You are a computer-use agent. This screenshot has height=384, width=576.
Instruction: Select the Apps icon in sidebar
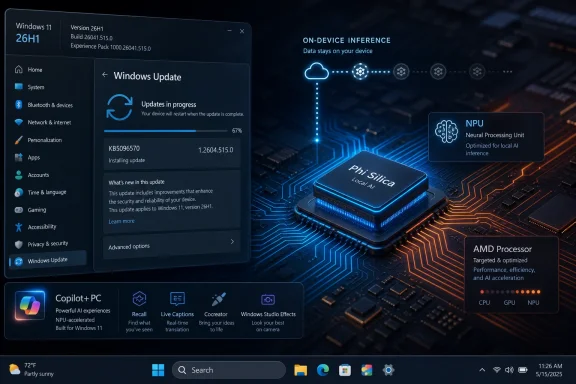point(19,157)
